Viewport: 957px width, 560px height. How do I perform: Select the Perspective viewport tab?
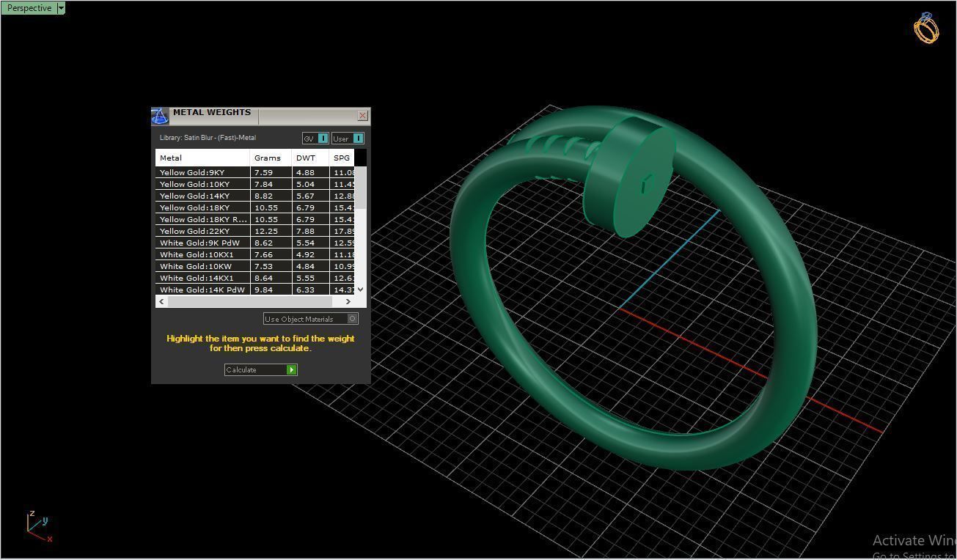(29, 8)
